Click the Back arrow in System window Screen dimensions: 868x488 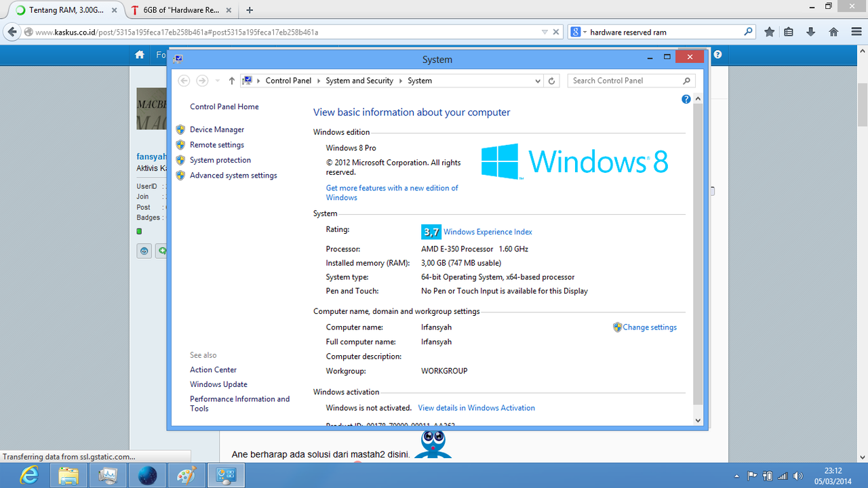(x=184, y=81)
